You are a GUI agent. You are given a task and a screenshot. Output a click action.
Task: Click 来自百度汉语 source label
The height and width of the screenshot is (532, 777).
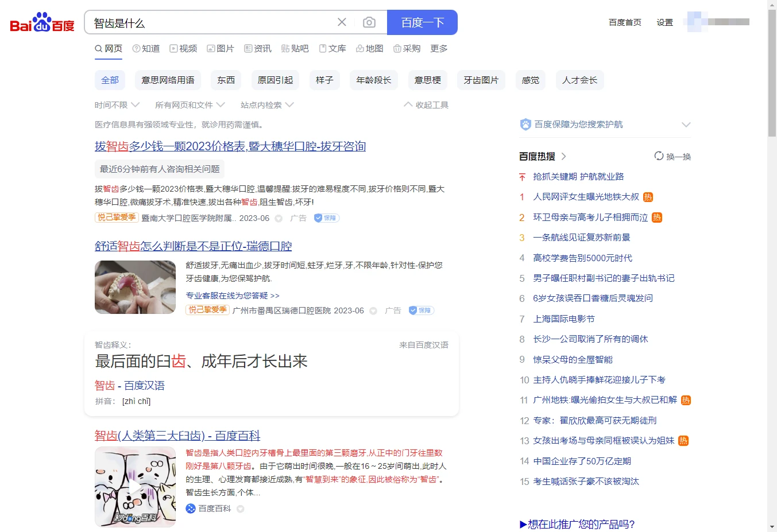(424, 345)
